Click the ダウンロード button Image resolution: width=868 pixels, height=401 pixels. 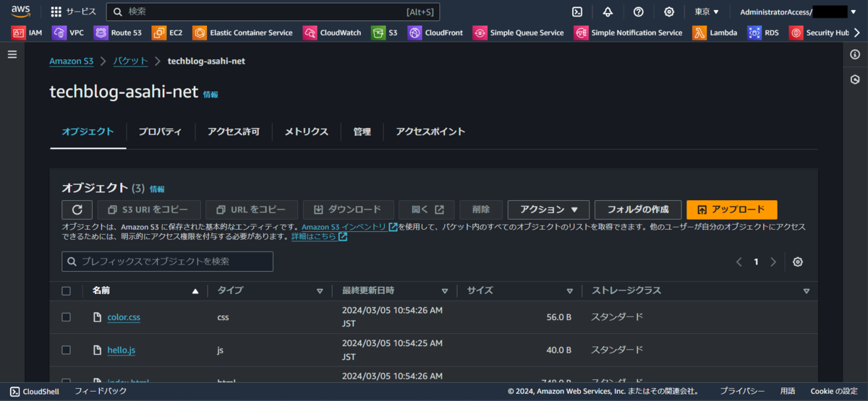point(348,210)
